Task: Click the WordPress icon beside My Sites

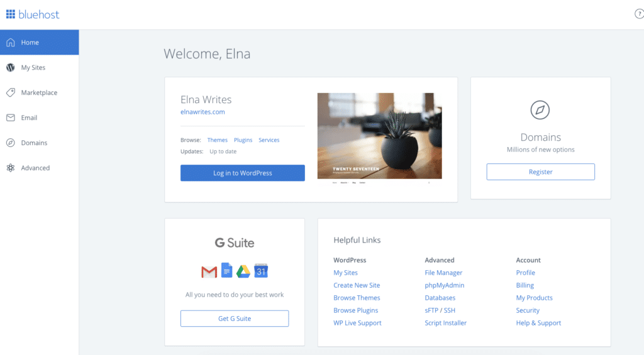Action: click(x=11, y=67)
